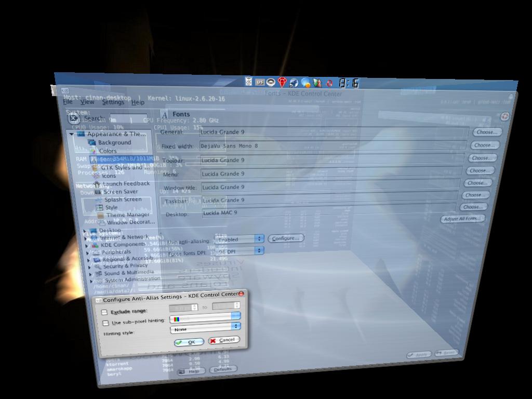The image size is (532, 399).
Task: Open the sub-pixel hinting RGB dropdown
Action: (x=205, y=317)
